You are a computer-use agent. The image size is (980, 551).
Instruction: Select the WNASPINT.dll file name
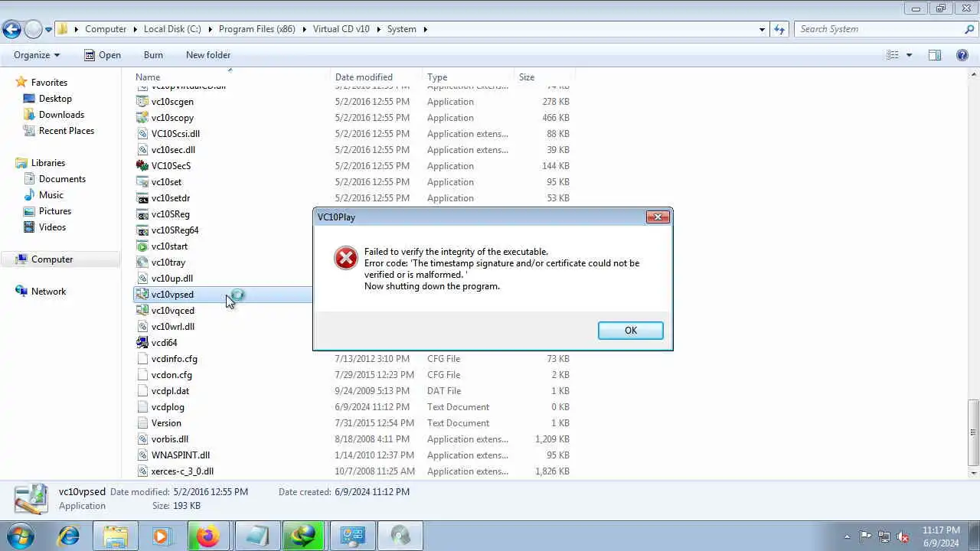pos(180,455)
